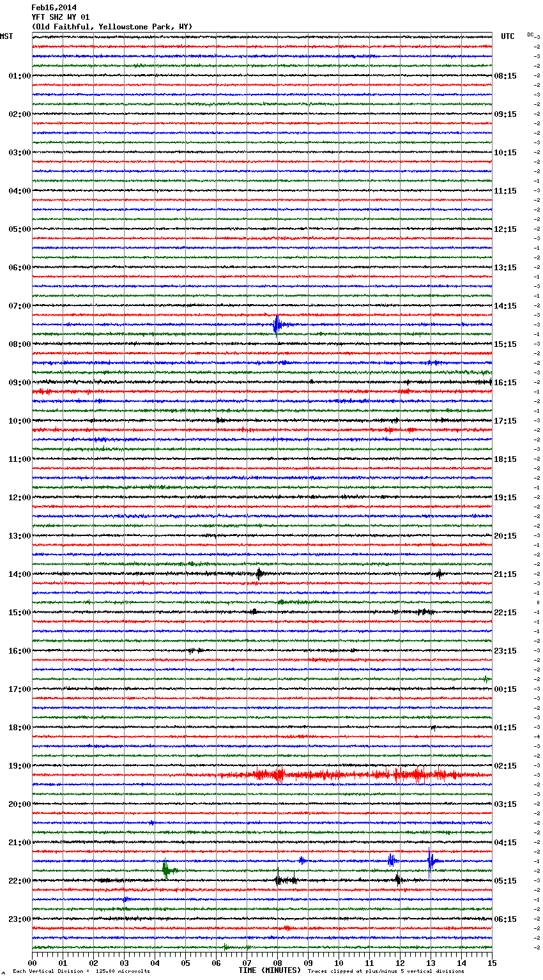Viewport: 543px width, 980px height.
Task: Select the 13:00 MST time label
Action: pos(19,536)
